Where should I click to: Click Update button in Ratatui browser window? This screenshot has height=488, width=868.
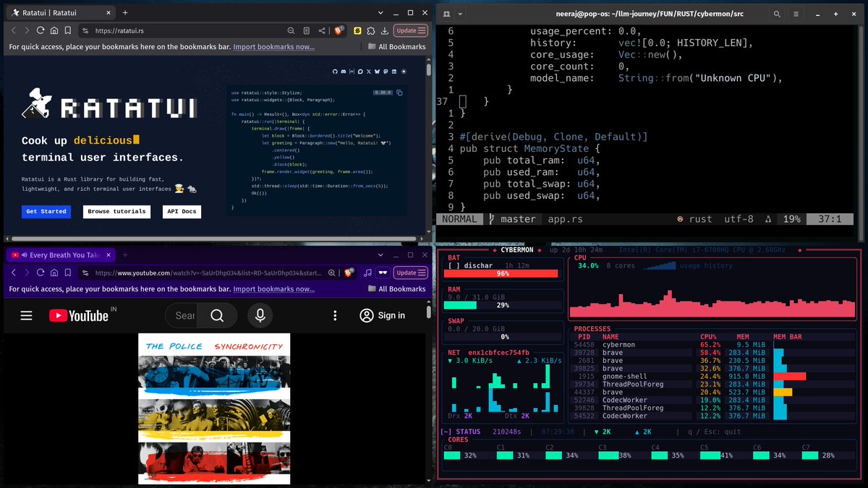pyautogui.click(x=411, y=30)
